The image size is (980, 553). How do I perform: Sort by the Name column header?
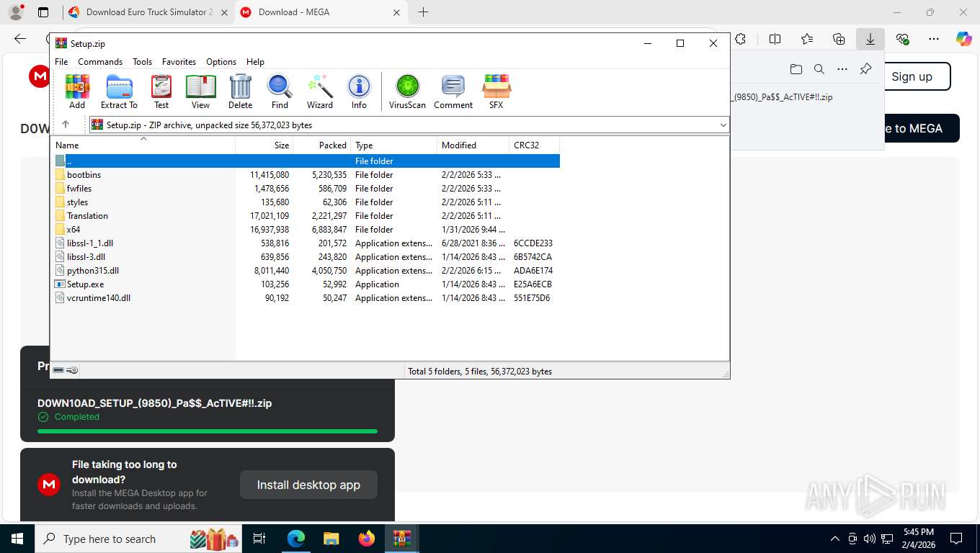(143, 145)
